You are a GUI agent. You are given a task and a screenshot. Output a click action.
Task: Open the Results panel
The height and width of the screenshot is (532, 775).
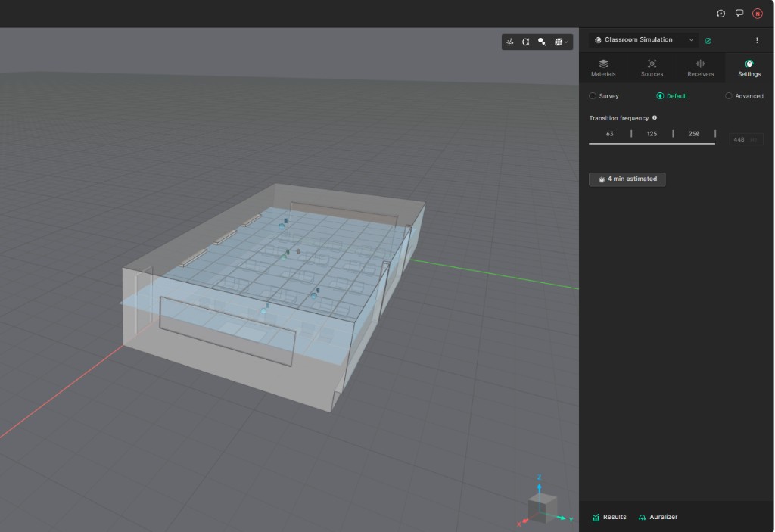pos(609,517)
